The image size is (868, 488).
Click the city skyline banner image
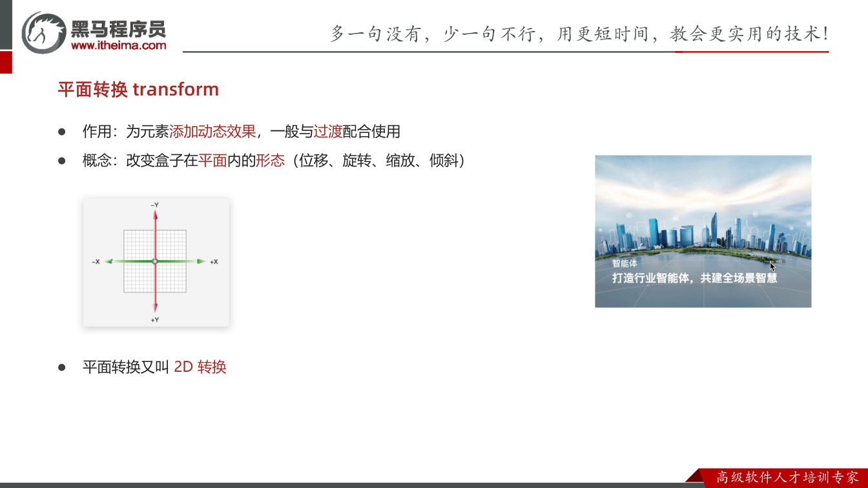click(703, 231)
